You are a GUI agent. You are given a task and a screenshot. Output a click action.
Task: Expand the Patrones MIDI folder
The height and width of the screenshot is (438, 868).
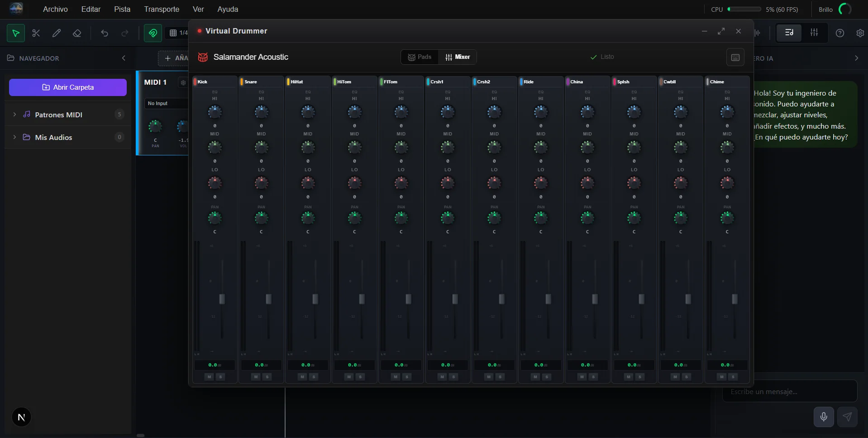(x=14, y=115)
